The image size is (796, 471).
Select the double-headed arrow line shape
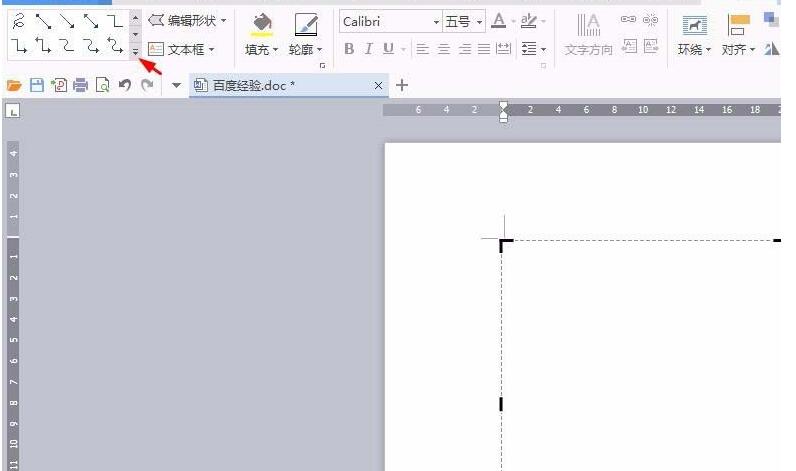(x=91, y=21)
